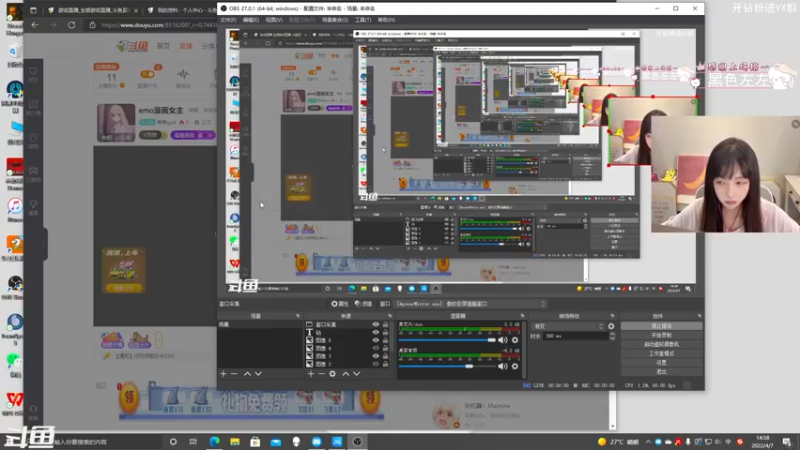Screen dimensions: 800x450
Task: Remove selected source with minus icon
Action: (321, 374)
